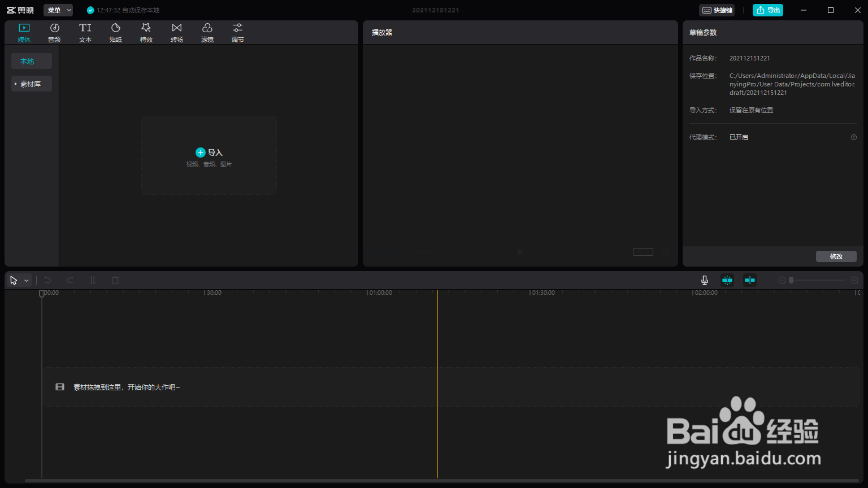
Task: Click the proxy mode help icon
Action: point(854,137)
